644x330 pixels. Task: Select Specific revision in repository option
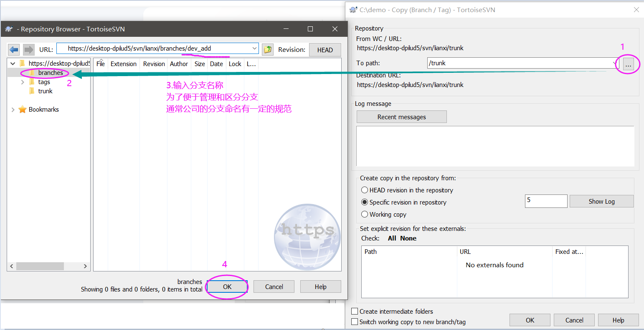[365, 202]
